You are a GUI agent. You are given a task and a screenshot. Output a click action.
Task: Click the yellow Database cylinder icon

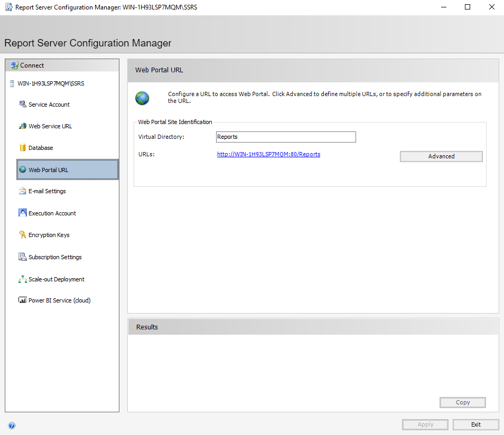click(x=23, y=148)
